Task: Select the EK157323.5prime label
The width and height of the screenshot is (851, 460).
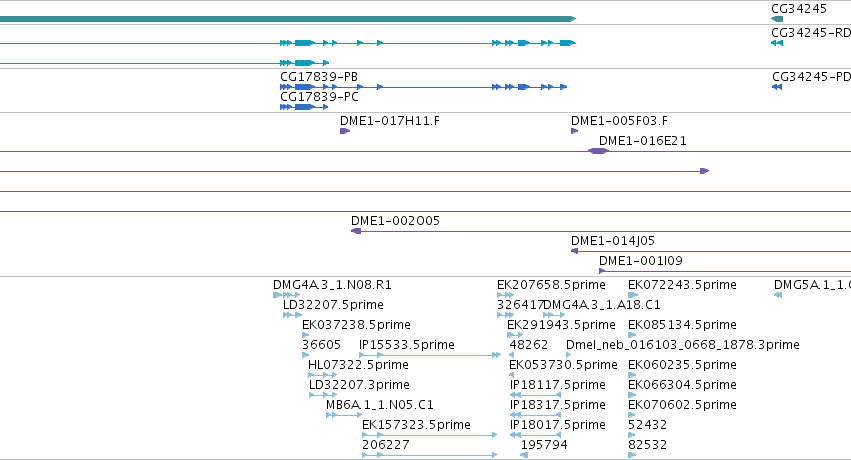Action: point(416,425)
